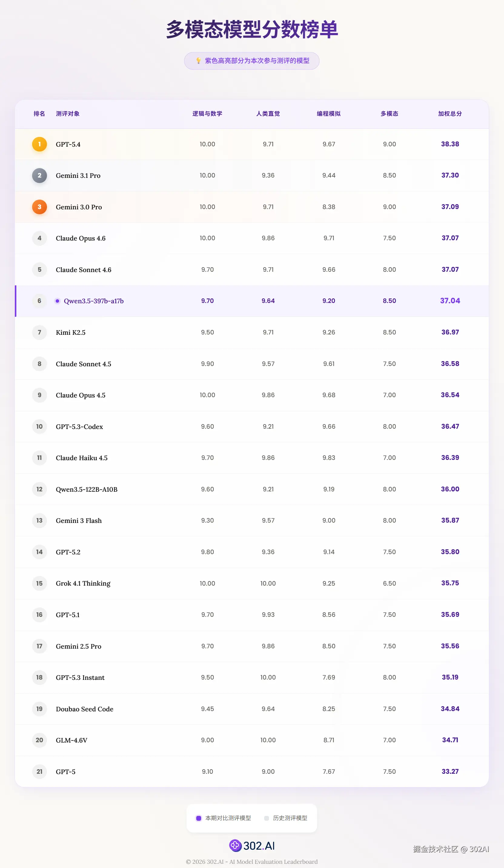Click the 多模态 column header
Screen dimensions: 504x868
pyautogui.click(x=389, y=114)
